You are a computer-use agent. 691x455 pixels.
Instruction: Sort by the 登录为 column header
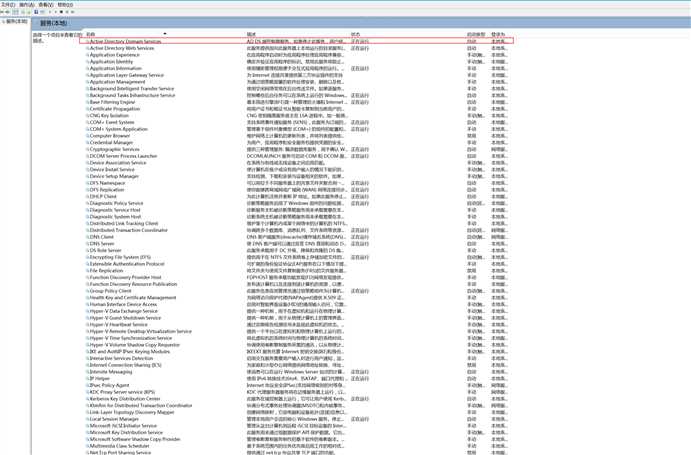tap(498, 34)
